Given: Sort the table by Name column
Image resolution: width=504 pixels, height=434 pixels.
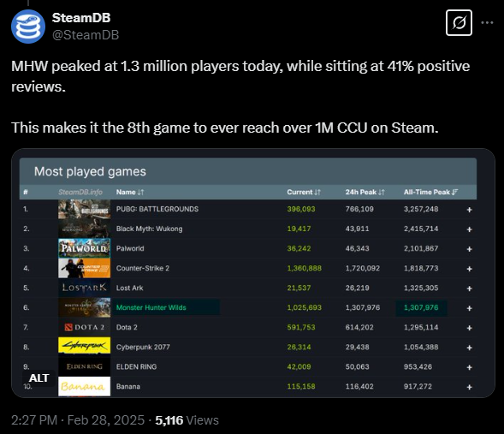Looking at the screenshot, I should (x=130, y=192).
